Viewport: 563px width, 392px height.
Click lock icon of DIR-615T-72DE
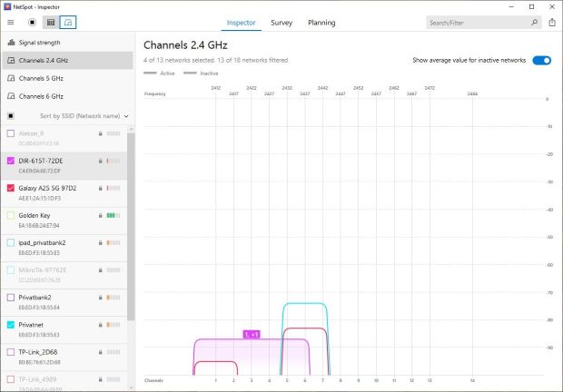click(x=101, y=161)
